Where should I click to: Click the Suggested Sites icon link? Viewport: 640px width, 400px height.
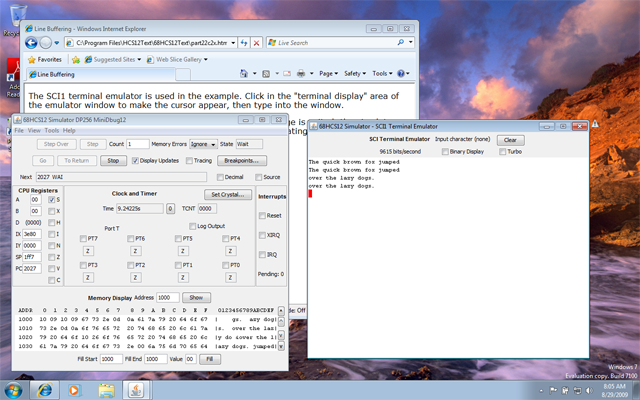tap(88, 60)
